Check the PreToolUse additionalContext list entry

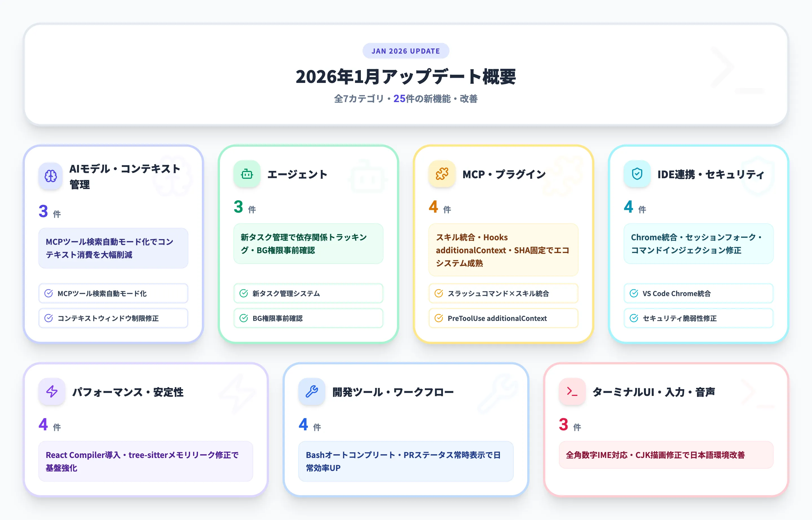pos(503,318)
